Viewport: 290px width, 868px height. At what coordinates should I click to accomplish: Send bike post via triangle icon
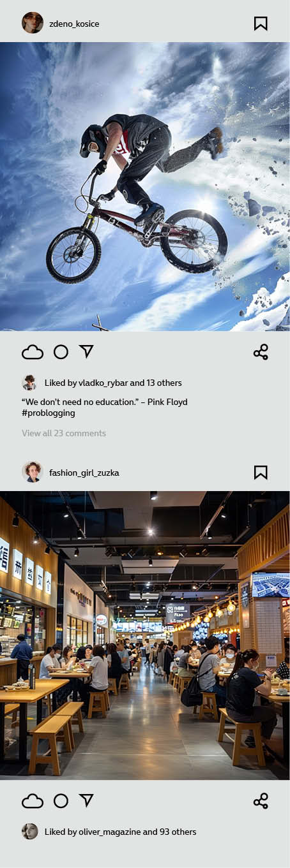click(x=86, y=351)
